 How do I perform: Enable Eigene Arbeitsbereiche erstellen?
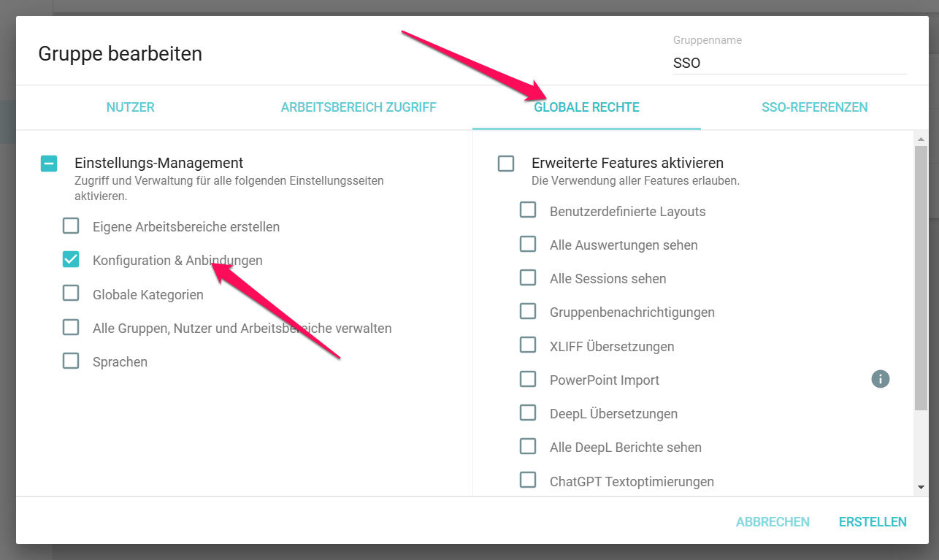click(x=71, y=226)
